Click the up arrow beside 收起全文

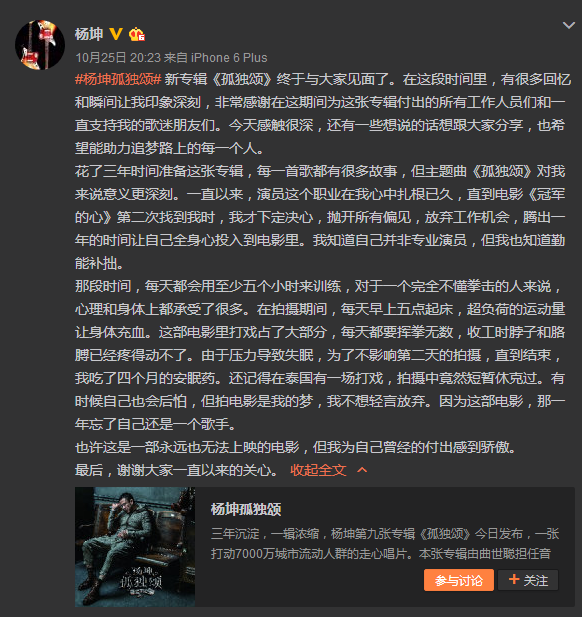[x=362, y=470]
